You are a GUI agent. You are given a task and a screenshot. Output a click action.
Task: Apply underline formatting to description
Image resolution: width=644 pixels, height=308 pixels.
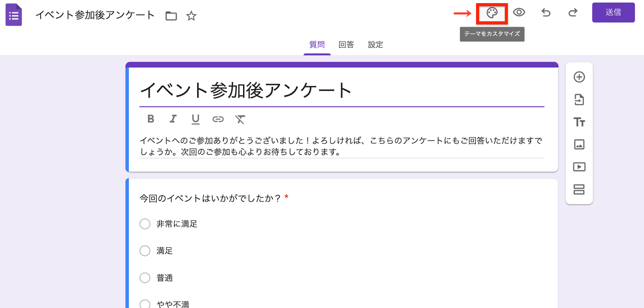pyautogui.click(x=196, y=119)
